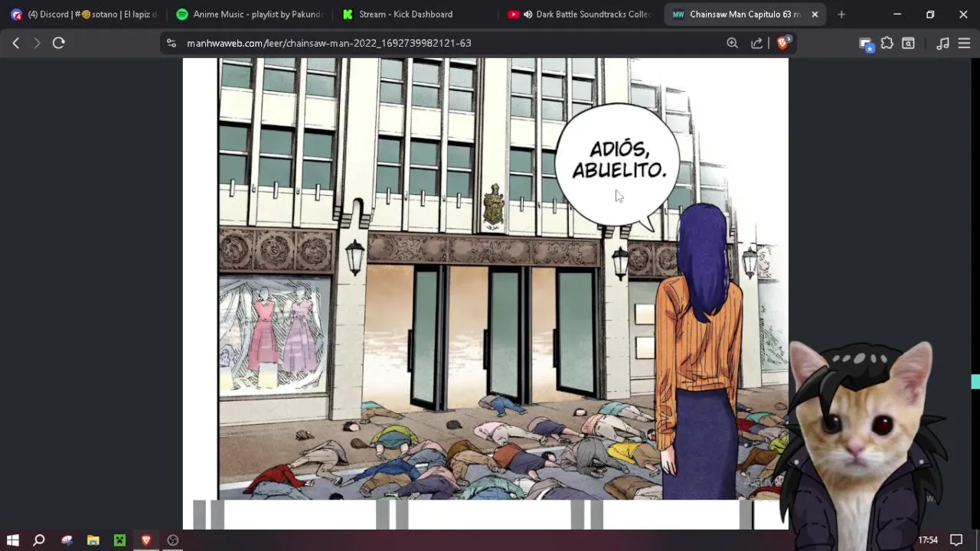The height and width of the screenshot is (551, 980).
Task: Open a new browser tab
Action: [841, 15]
